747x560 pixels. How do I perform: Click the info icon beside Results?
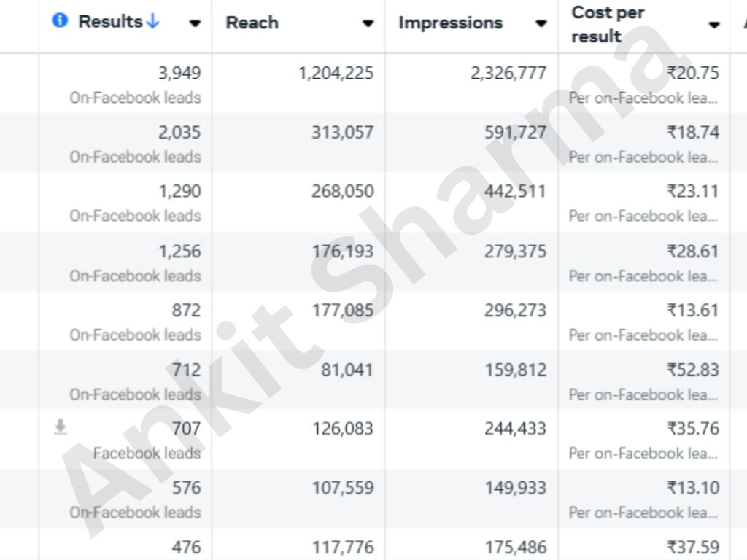pyautogui.click(x=60, y=20)
